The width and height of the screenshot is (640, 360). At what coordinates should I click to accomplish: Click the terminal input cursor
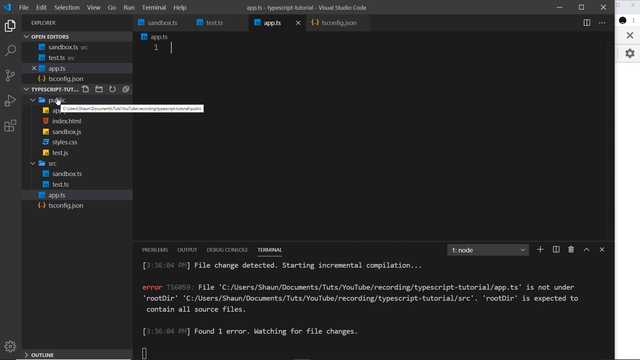click(144, 353)
